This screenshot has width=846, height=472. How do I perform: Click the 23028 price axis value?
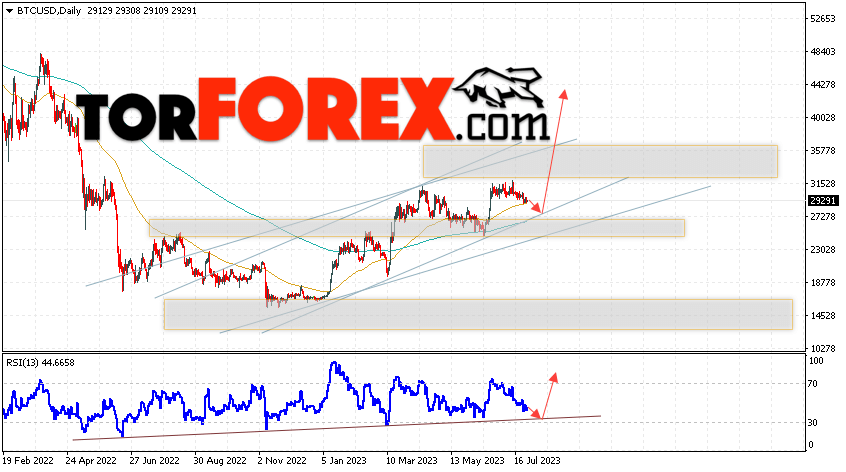823,250
